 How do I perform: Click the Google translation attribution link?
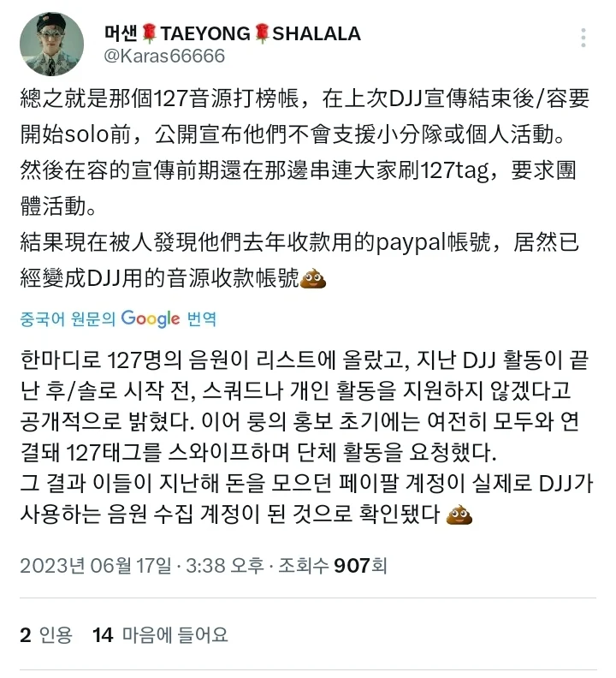coord(117,319)
